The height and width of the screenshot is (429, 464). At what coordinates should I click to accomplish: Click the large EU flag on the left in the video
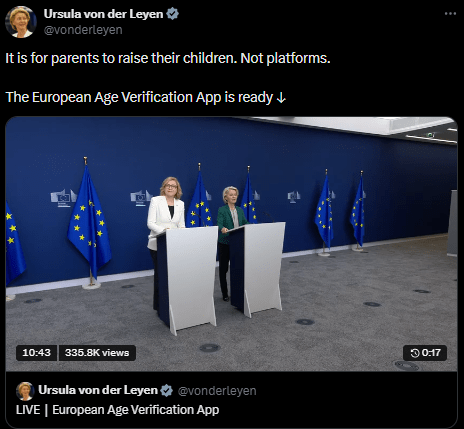pyautogui.click(x=89, y=223)
